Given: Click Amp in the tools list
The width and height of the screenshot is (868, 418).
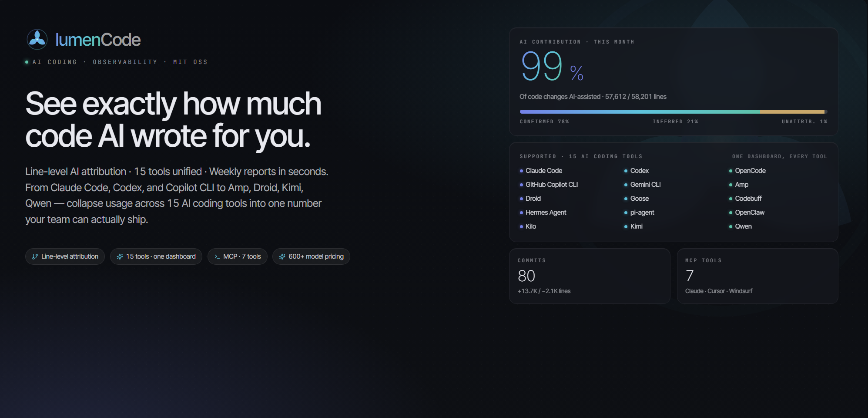Looking at the screenshot, I should [x=742, y=185].
